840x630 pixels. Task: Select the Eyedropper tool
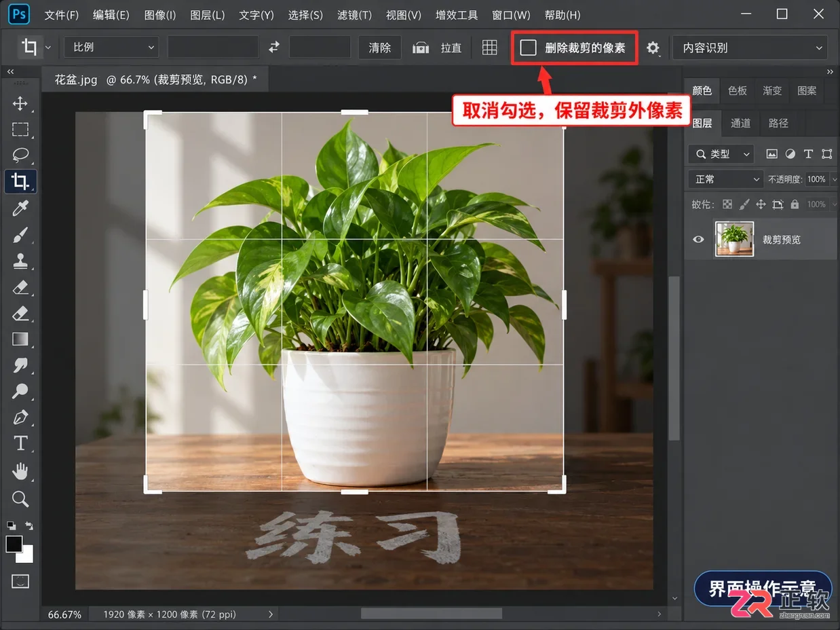click(x=20, y=208)
